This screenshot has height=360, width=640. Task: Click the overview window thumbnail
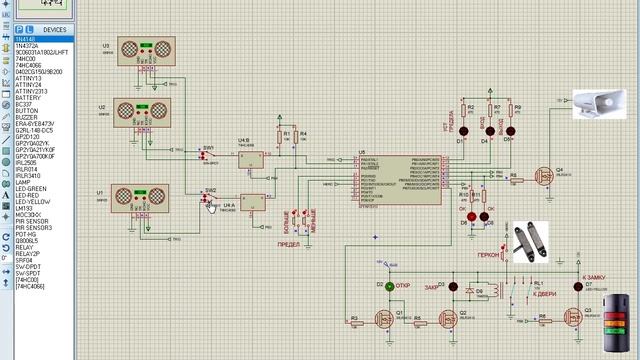pos(44,9)
